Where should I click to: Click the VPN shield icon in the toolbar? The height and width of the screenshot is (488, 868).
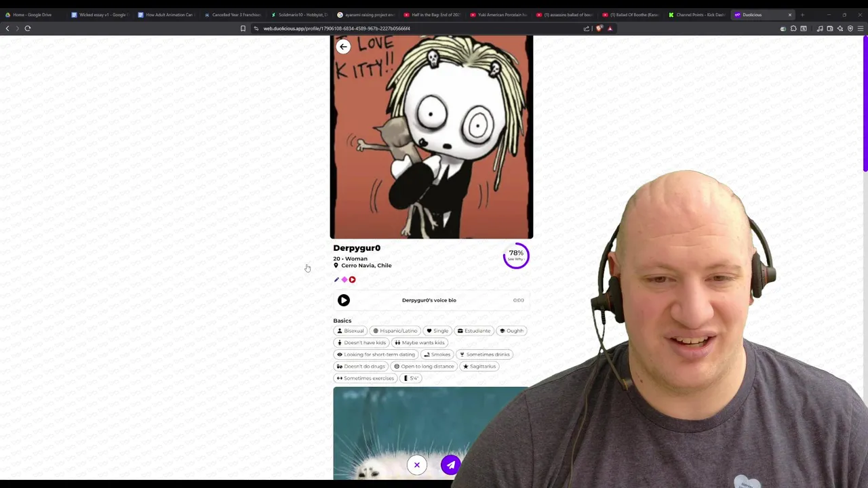coord(850,28)
